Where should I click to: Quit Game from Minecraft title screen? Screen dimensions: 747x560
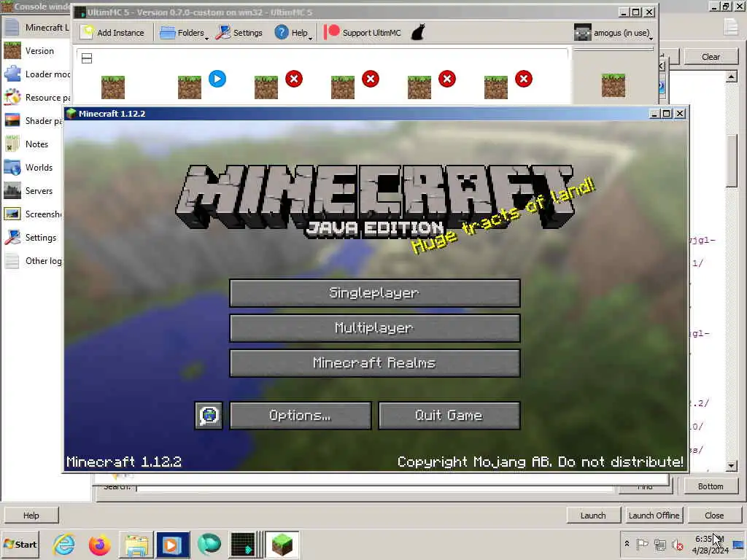click(x=449, y=415)
